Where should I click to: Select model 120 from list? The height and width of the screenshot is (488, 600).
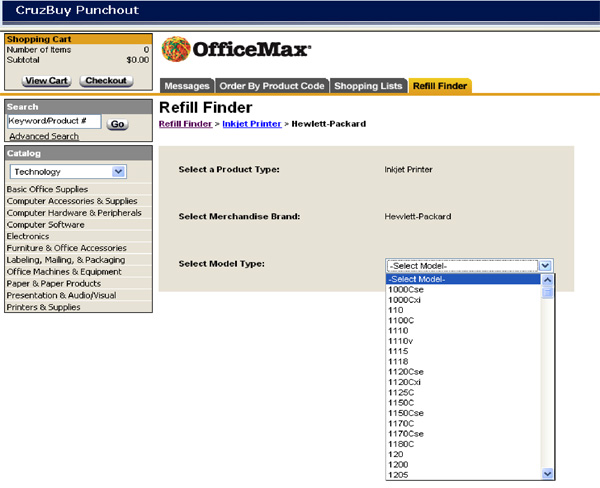pos(463,455)
